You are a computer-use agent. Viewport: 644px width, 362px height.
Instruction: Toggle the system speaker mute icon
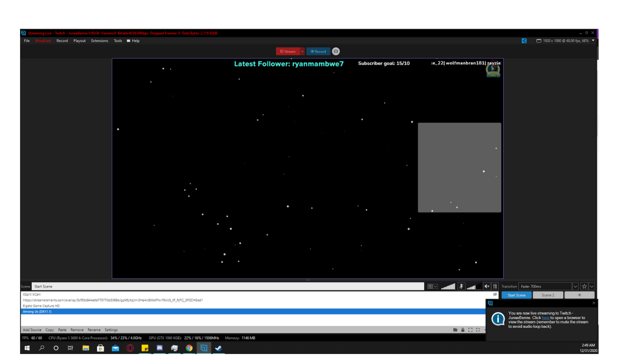tap(487, 286)
